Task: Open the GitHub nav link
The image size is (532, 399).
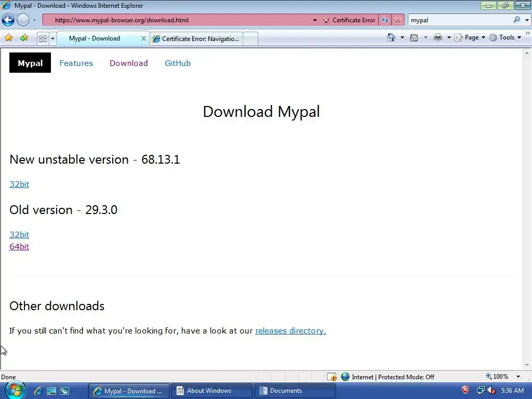Action: 178,63
